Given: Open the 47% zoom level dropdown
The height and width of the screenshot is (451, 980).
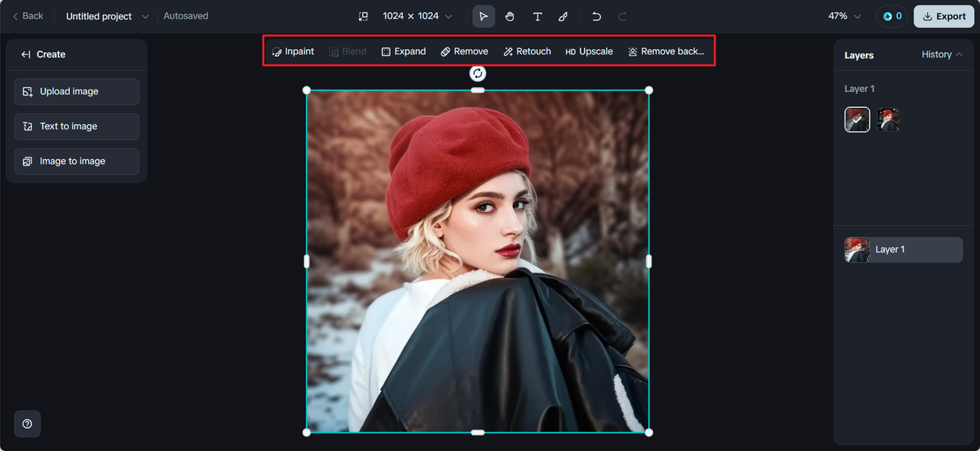Looking at the screenshot, I should 844,16.
